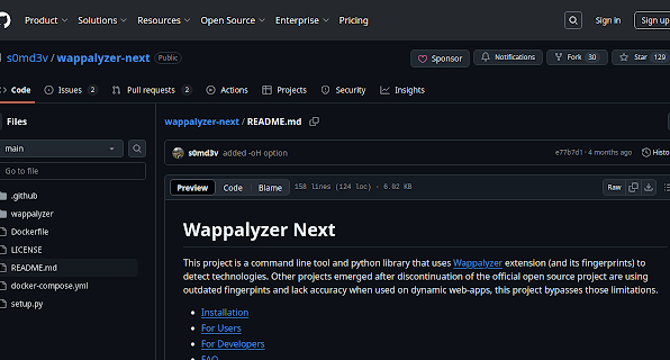Star the wappalyzer-next repository
The width and height of the screenshot is (670, 360).
coord(641,57)
